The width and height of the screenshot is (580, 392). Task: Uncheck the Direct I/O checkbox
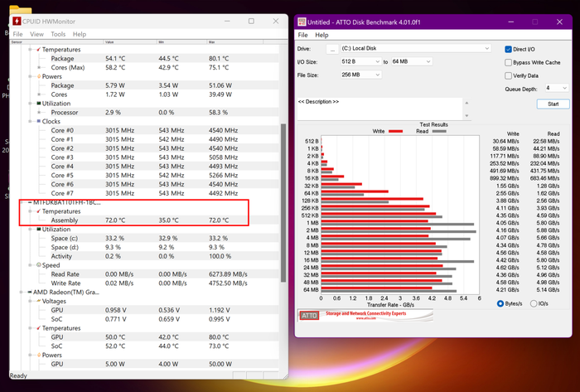[508, 50]
